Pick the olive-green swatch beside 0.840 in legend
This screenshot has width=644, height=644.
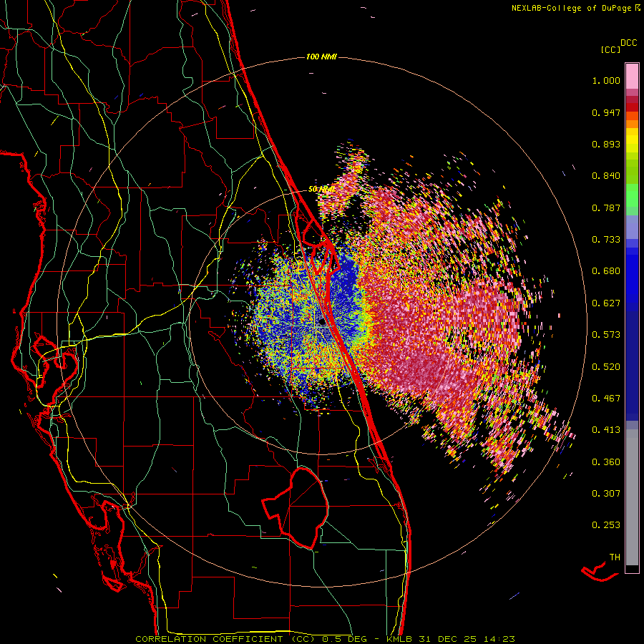click(x=632, y=175)
